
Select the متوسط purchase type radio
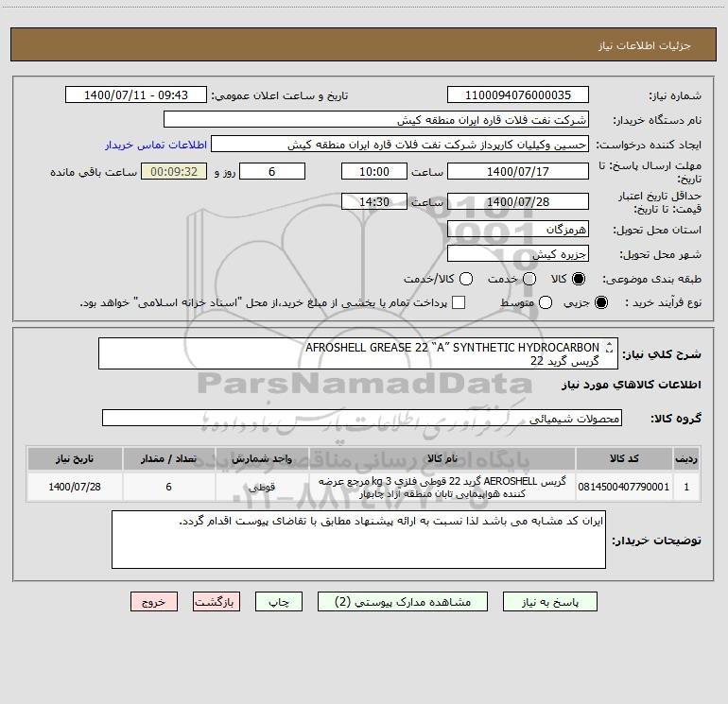(x=546, y=302)
